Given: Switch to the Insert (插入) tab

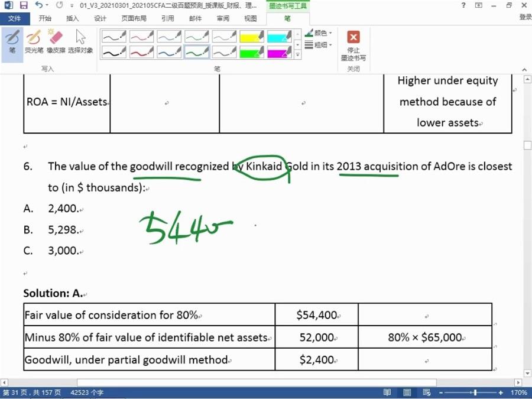Looking at the screenshot, I should pyautogui.click(x=72, y=18).
